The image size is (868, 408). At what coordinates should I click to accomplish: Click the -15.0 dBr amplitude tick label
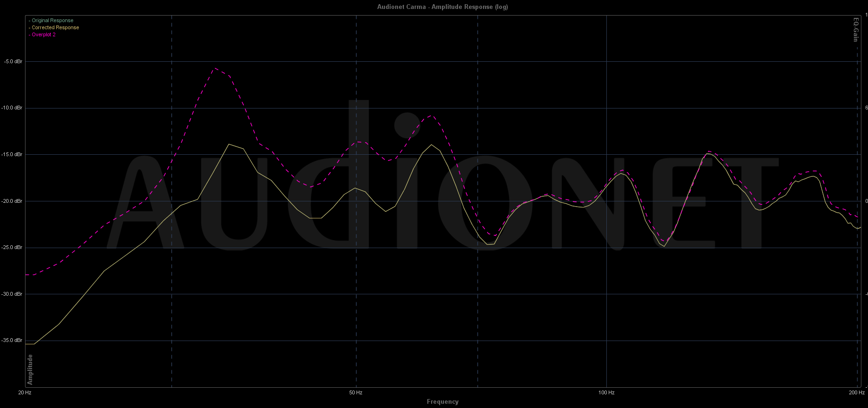12,155
